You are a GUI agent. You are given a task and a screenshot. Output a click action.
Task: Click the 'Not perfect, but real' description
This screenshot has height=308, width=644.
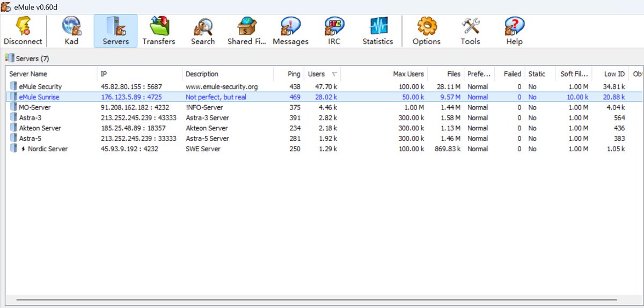[x=216, y=97]
